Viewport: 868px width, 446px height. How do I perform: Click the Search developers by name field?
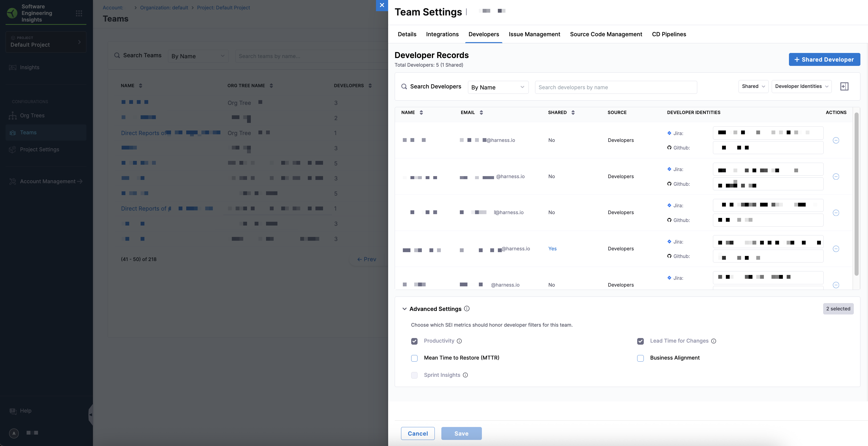[616, 87]
